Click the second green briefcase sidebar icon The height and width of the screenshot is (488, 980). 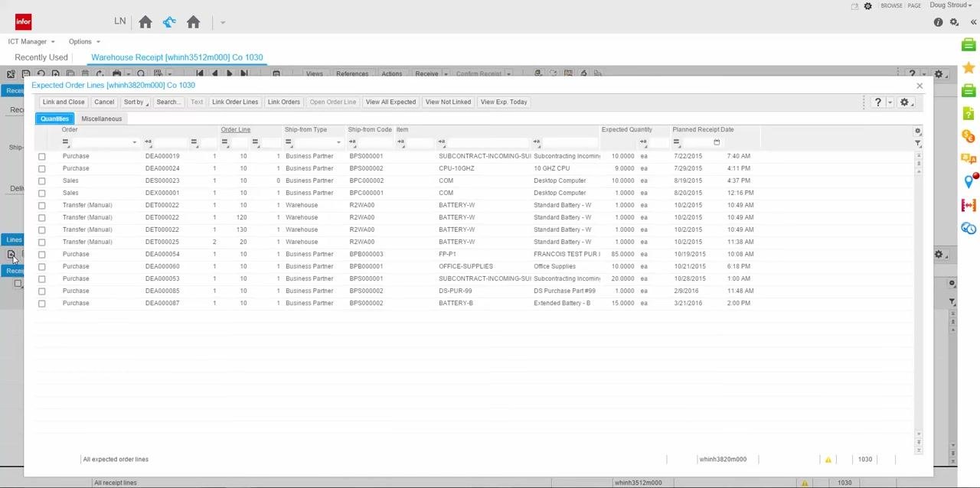coord(969,91)
